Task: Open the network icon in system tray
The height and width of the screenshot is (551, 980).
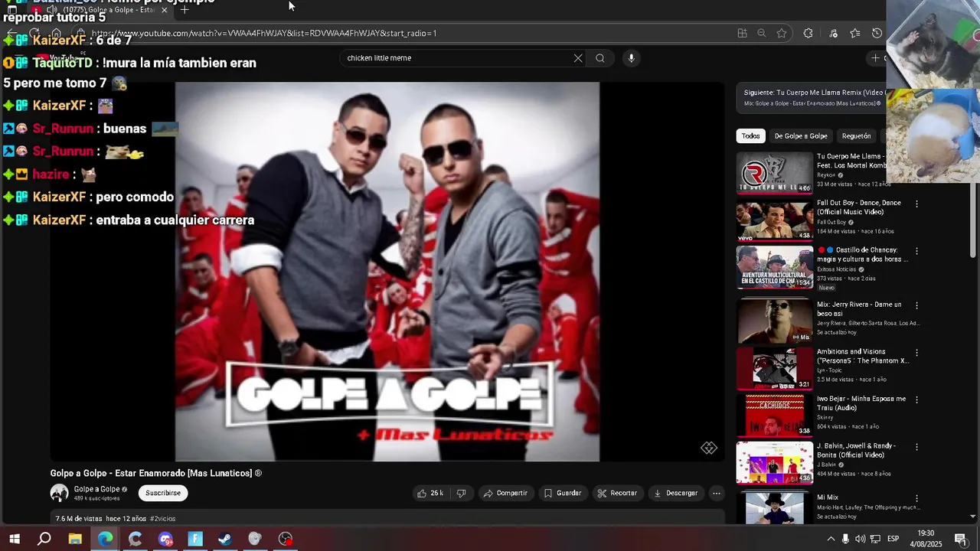Action: (875, 539)
